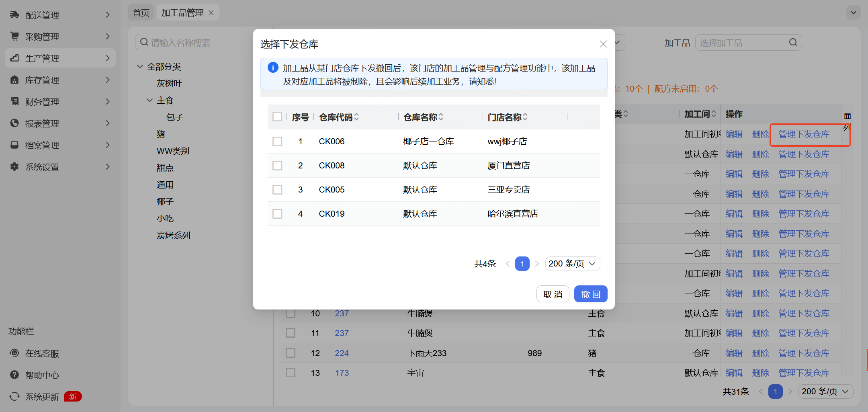This screenshot has width=868, height=412.
Task: Check the CK005 三亚专卖店 row checkbox
Action: (277, 190)
